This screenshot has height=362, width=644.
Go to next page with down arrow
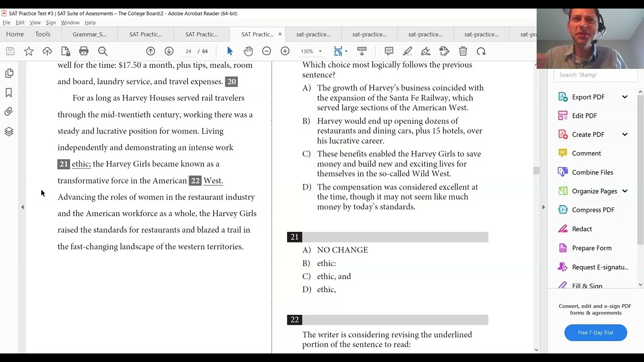pos(169,51)
